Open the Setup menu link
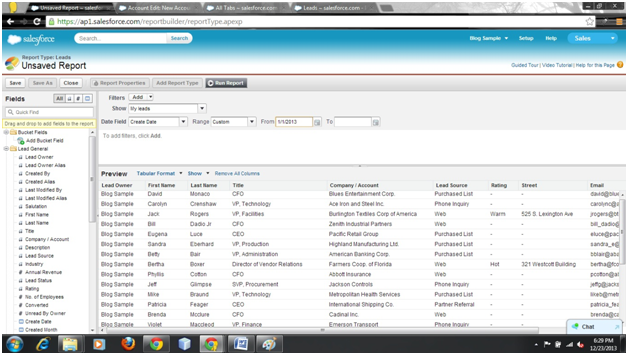641x364 pixels. [526, 38]
